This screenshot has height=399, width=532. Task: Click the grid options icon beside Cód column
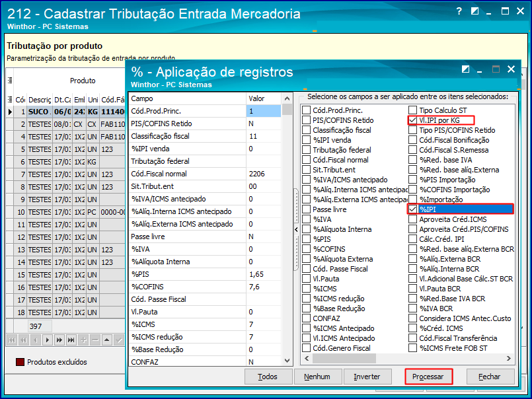click(x=10, y=100)
